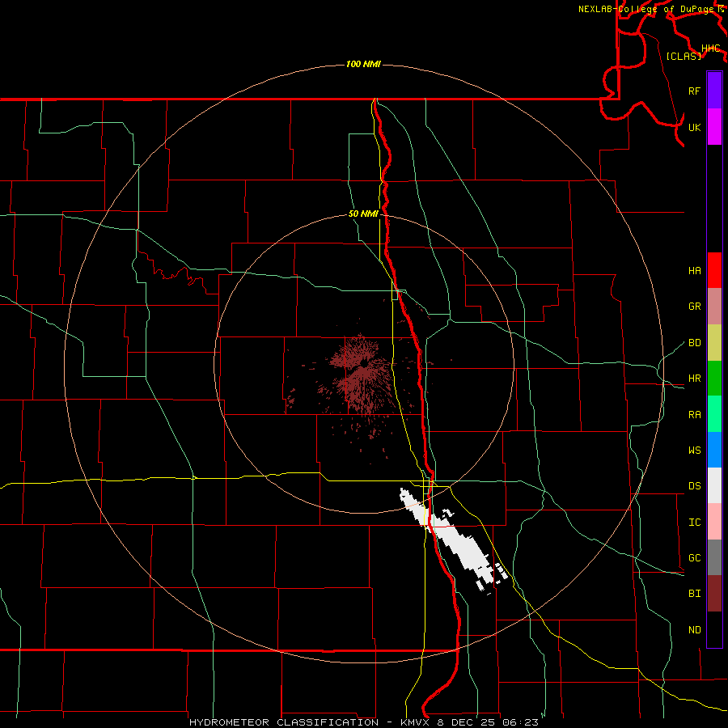Click the light pink IC color swatch
Screen dimensions: 728x728
714,522
